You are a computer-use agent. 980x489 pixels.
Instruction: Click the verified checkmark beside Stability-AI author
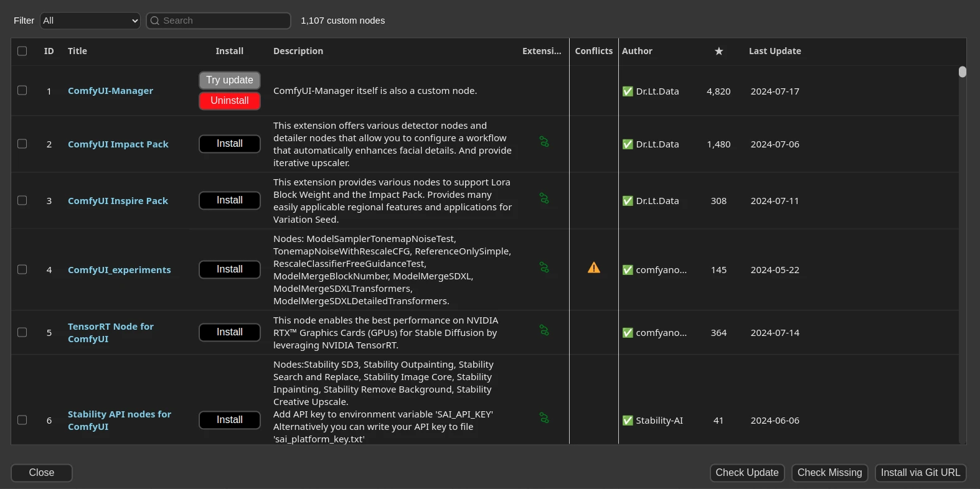pos(628,421)
